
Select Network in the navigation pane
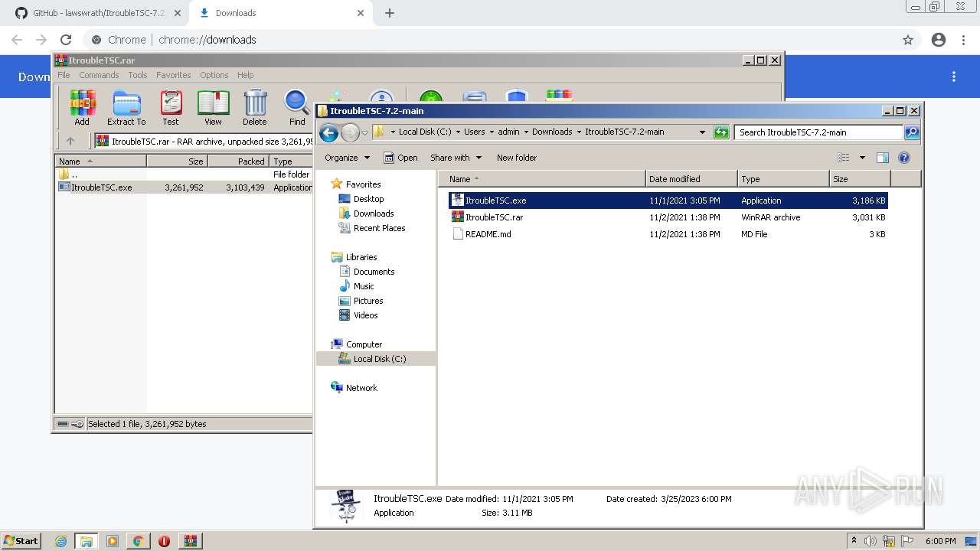(x=361, y=388)
